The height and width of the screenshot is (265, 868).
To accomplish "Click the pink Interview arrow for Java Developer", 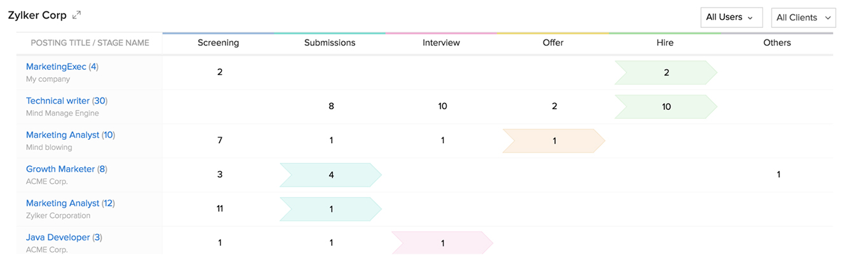I will coord(442,243).
